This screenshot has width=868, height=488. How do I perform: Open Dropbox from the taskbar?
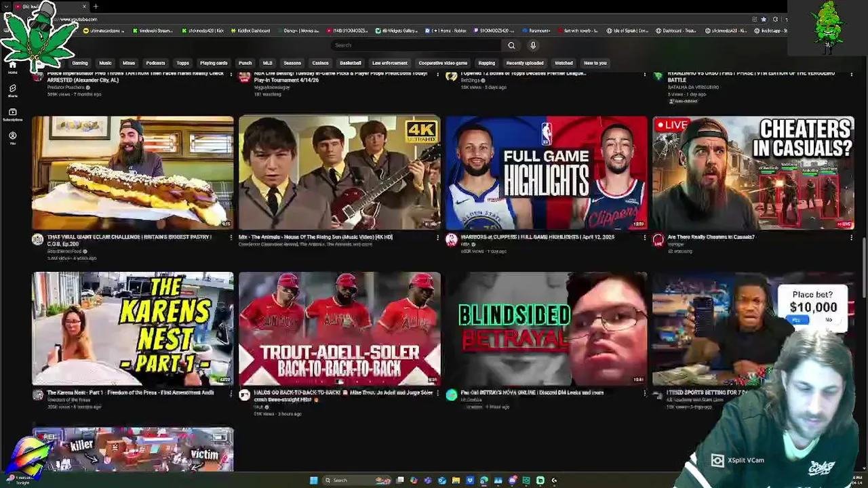[470, 481]
